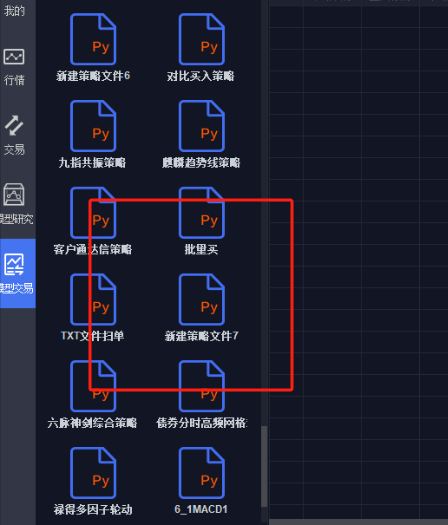Open the 模型研究 sidebar section
This screenshot has width=448, height=525.
[14, 204]
